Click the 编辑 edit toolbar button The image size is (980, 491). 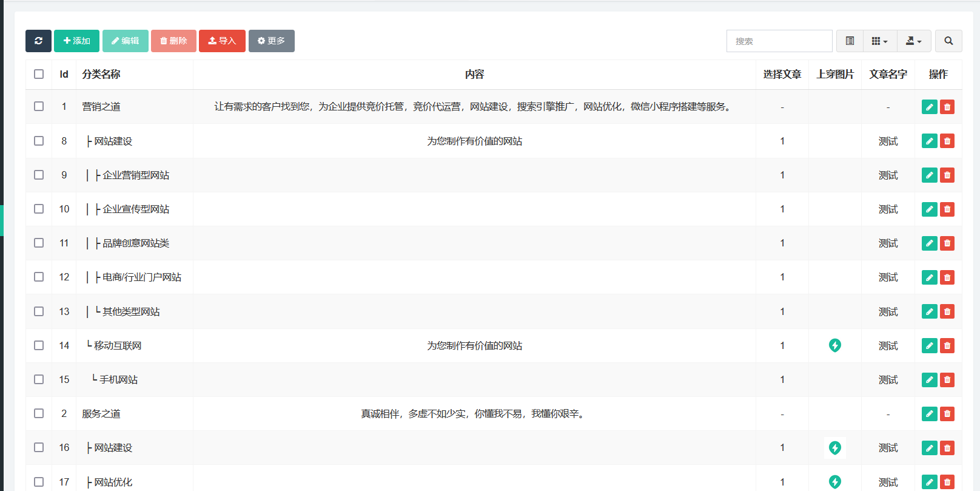pyautogui.click(x=126, y=41)
